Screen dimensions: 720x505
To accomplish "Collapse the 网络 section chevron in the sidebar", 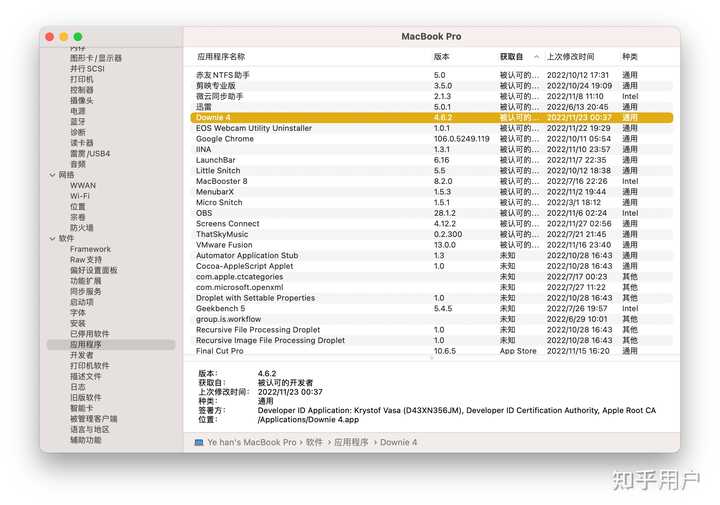I will pyautogui.click(x=52, y=175).
